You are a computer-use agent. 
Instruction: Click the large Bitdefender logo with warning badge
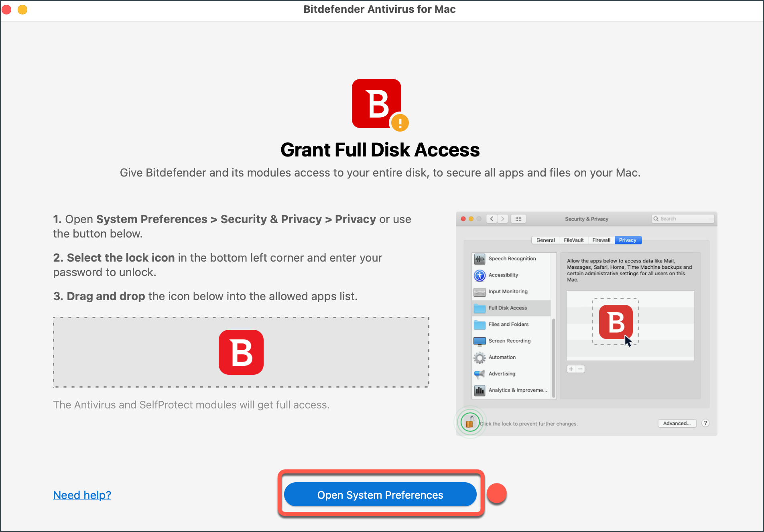point(380,105)
